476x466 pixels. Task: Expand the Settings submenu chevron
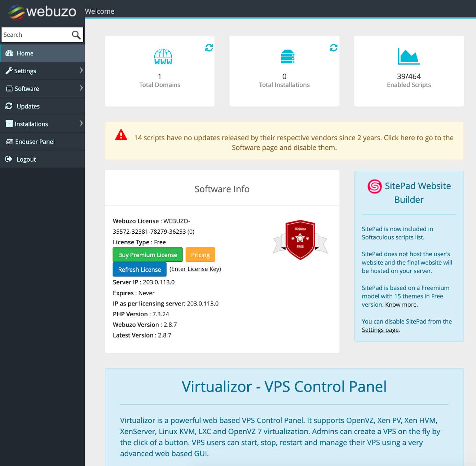[x=81, y=71]
